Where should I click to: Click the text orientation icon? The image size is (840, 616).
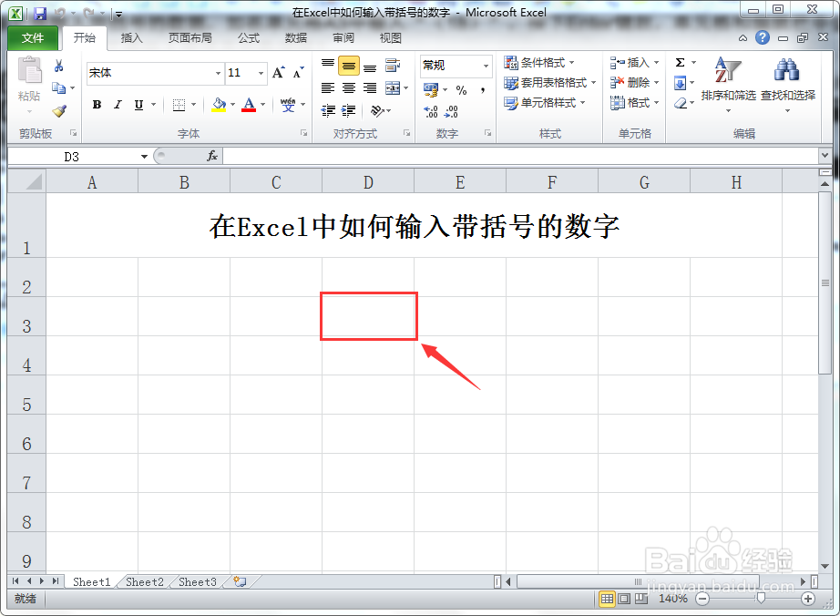coord(378,111)
